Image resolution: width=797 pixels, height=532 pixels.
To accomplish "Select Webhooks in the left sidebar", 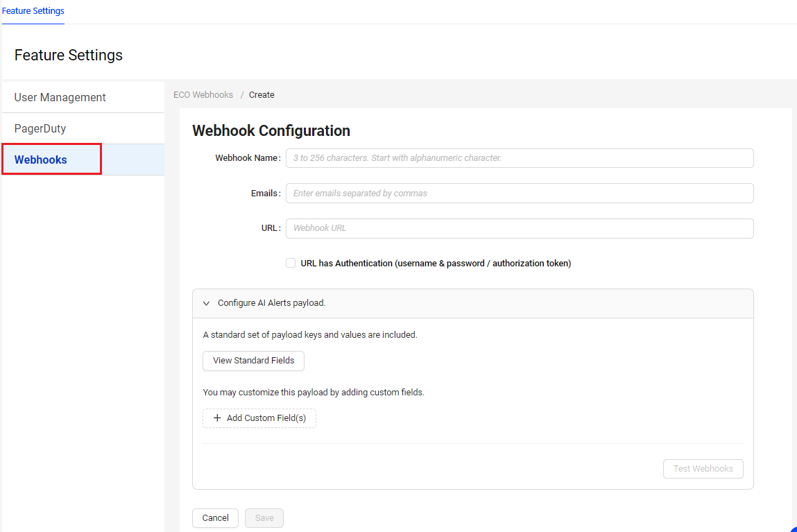I will 41,160.
